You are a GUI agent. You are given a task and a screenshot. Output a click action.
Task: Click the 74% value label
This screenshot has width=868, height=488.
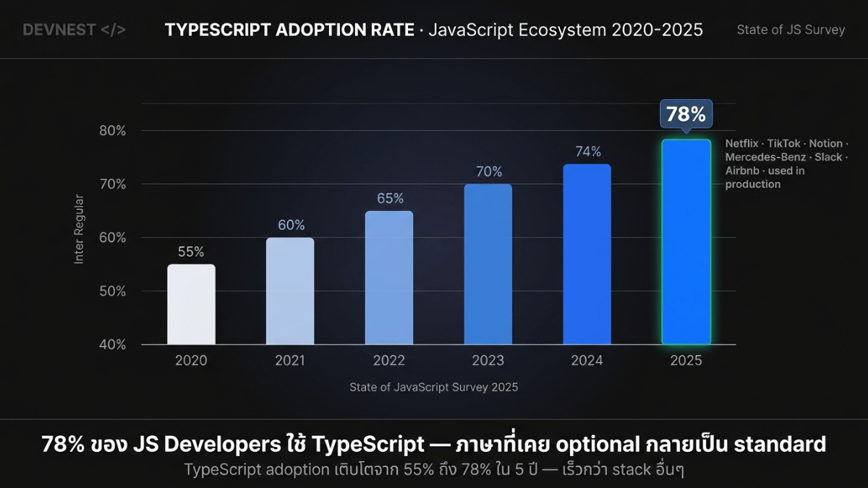pyautogui.click(x=588, y=152)
